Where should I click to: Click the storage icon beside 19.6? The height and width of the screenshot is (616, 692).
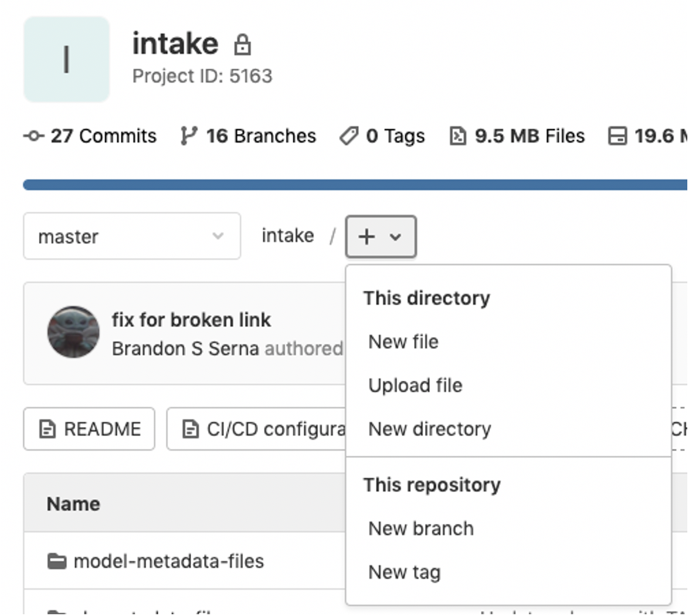[617, 136]
